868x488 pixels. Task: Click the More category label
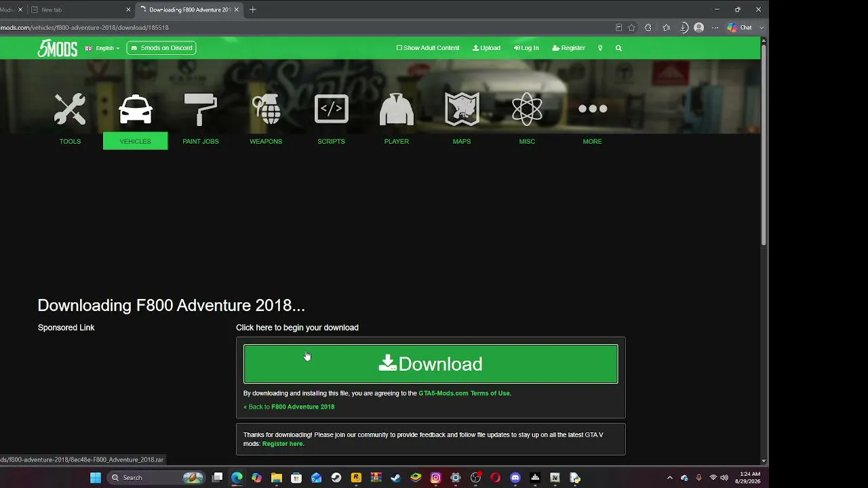coord(592,142)
